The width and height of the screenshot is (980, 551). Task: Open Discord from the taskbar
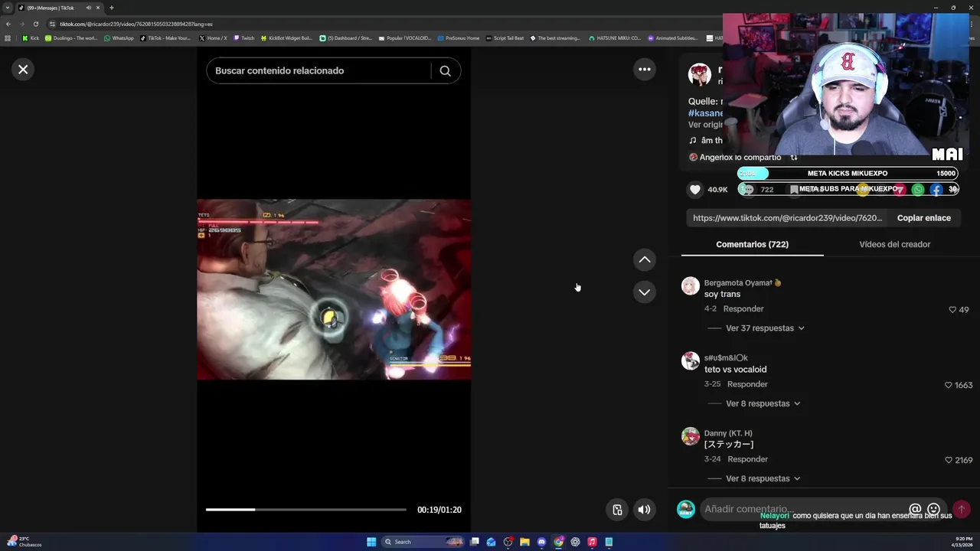541,542
